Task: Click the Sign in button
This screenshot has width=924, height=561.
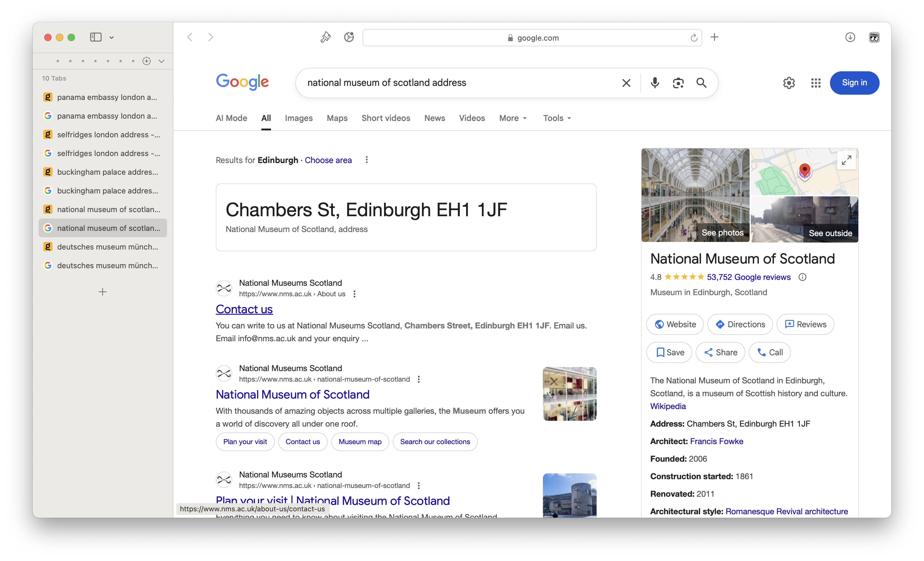Action: [x=854, y=83]
